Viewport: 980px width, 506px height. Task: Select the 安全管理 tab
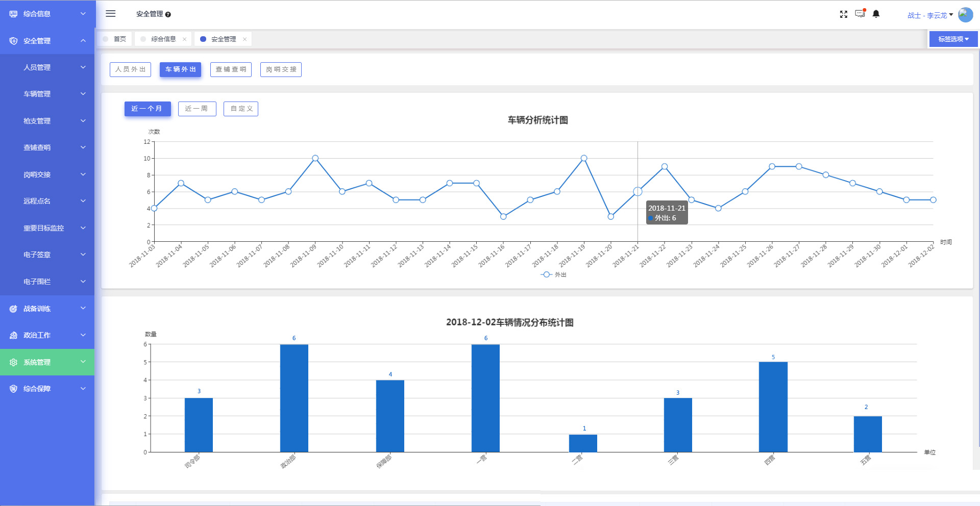tap(223, 39)
